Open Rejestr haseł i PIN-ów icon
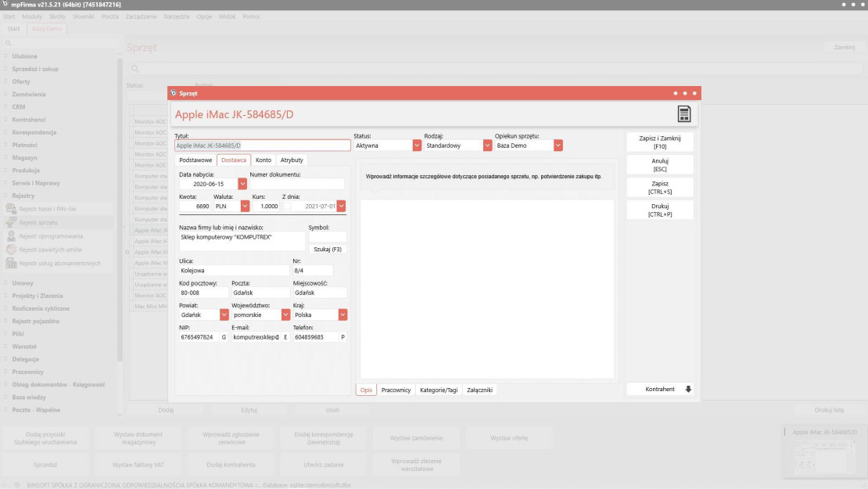The width and height of the screenshot is (868, 489). tap(12, 209)
